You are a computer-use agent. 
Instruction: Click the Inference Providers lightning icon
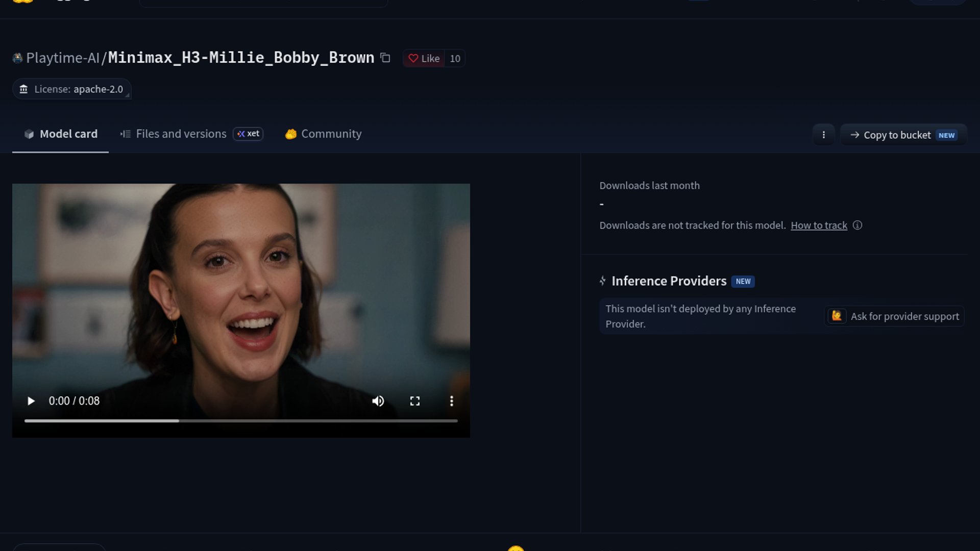(603, 281)
